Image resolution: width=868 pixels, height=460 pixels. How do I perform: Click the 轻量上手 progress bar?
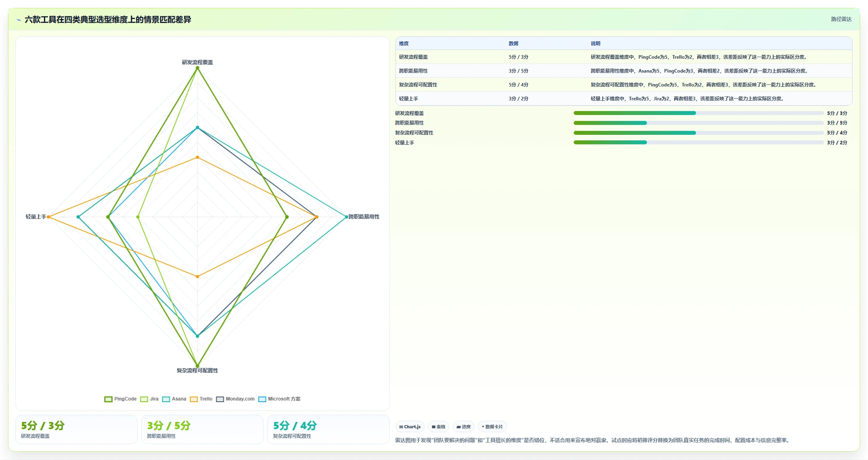(x=698, y=142)
